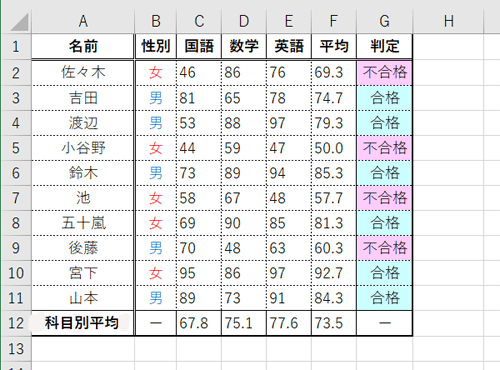Click 五十嵐's 数学 score 90

coord(244,223)
